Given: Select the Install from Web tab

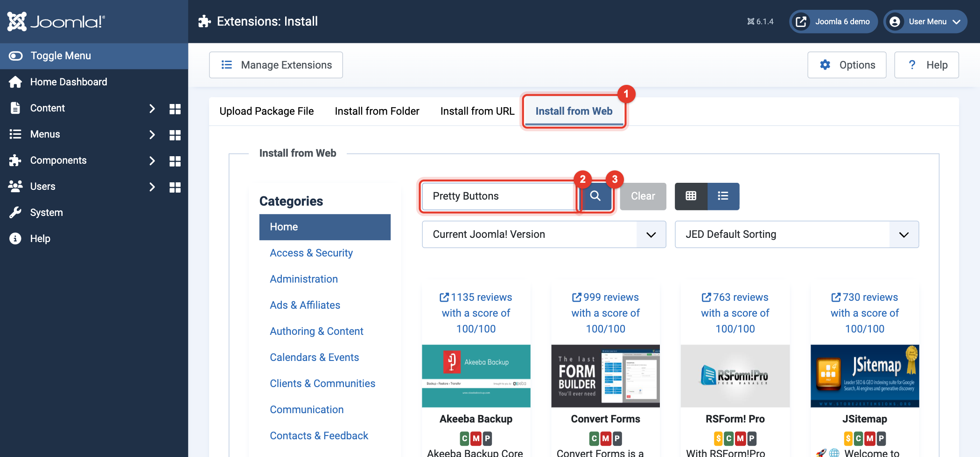Looking at the screenshot, I should pos(574,111).
